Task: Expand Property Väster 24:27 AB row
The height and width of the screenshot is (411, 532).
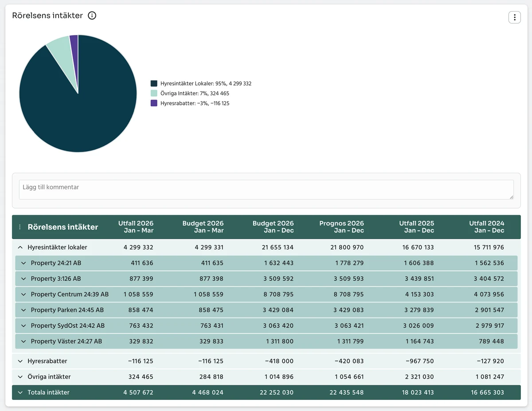Action: [23, 341]
